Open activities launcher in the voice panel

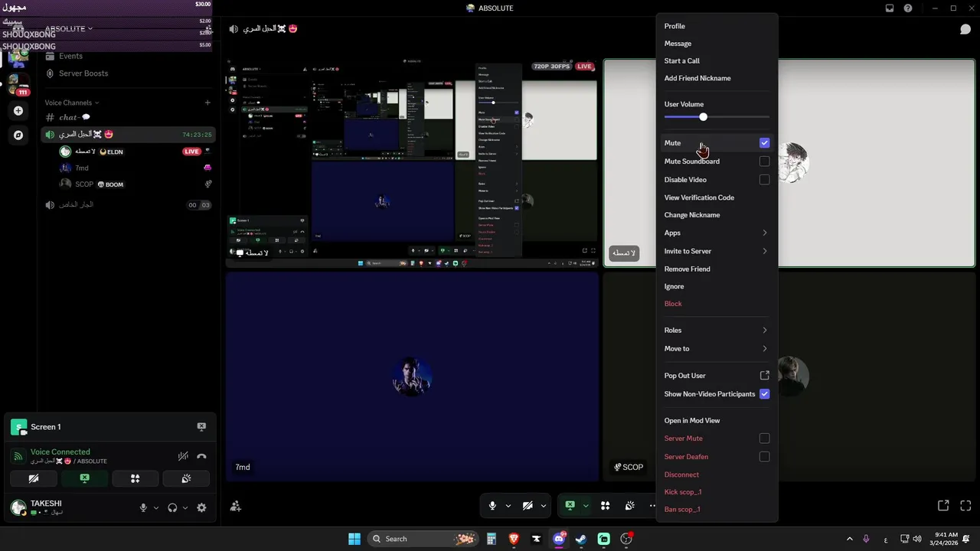tap(135, 478)
